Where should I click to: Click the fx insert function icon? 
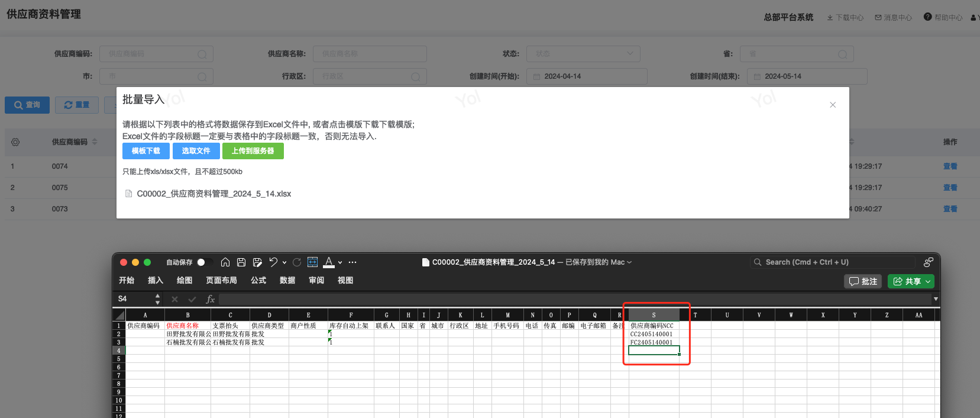pyautogui.click(x=210, y=299)
